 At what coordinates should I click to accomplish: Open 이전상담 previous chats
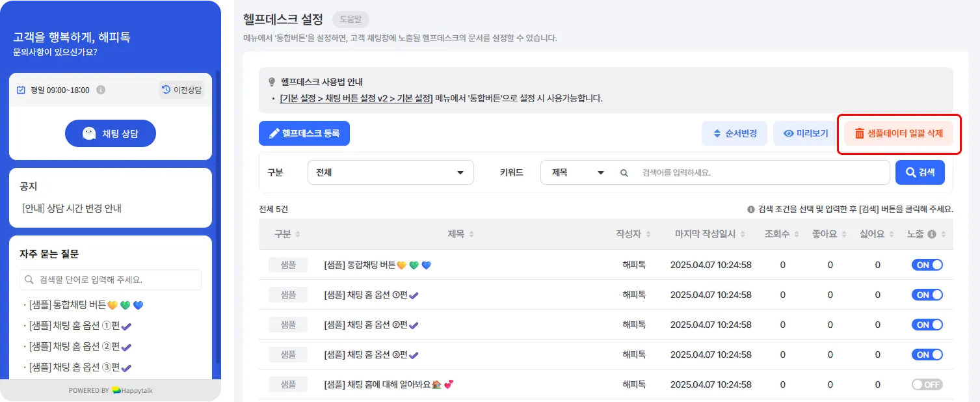tap(181, 90)
